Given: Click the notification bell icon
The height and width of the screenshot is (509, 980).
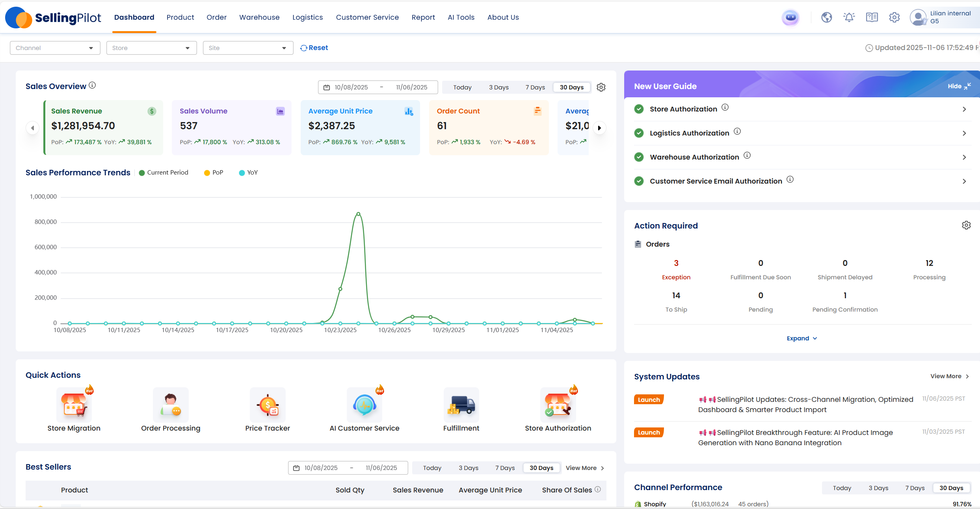Looking at the screenshot, I should click(849, 17).
